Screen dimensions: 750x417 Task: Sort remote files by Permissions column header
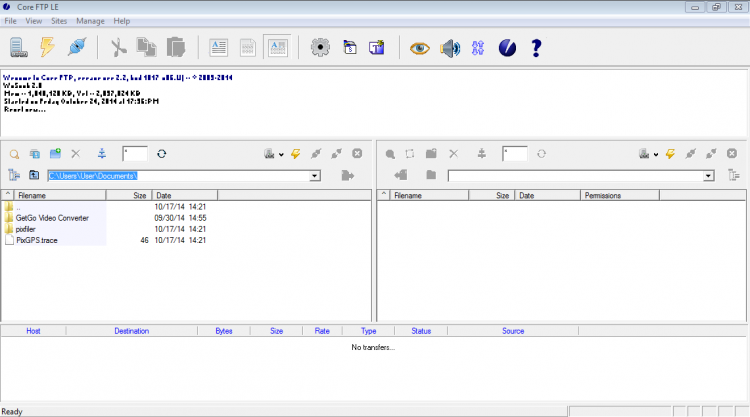[603, 196]
